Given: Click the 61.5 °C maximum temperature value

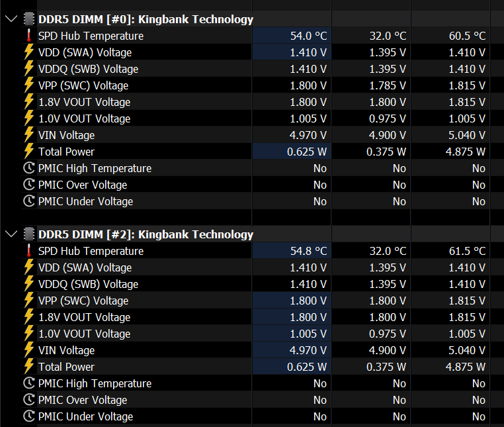Looking at the screenshot, I should [468, 251].
